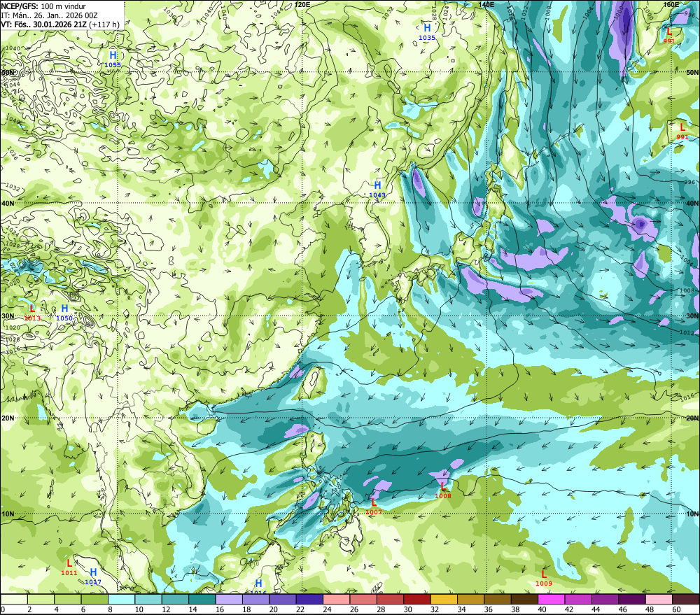Pick the 40–42 magenta legend swatch

[552, 599]
